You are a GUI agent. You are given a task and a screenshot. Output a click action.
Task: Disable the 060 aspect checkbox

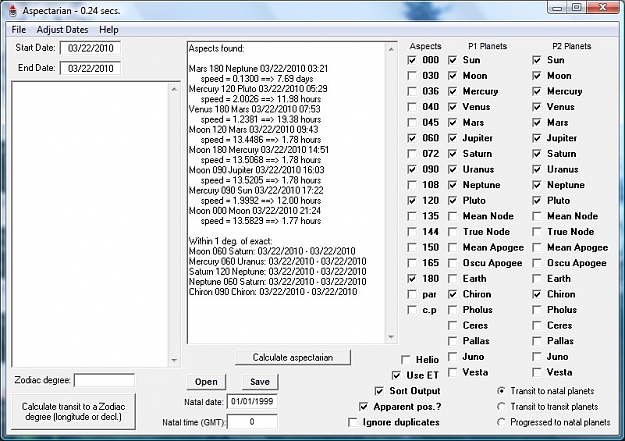point(412,138)
